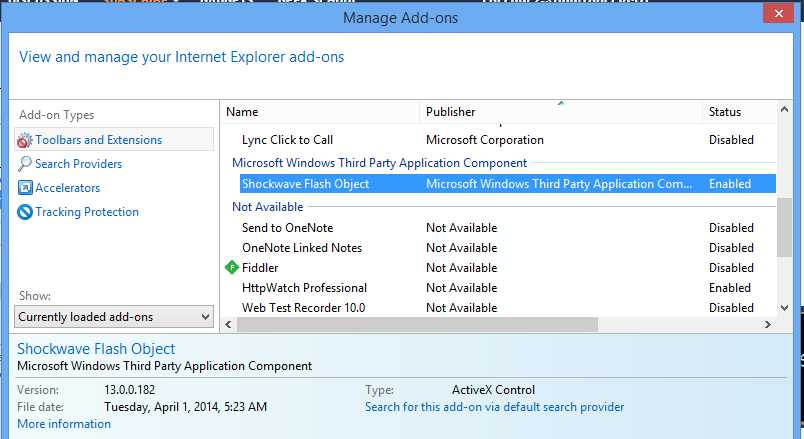
Task: Click Disabled status of Web Test Recorder 10.0
Action: pyautogui.click(x=731, y=308)
